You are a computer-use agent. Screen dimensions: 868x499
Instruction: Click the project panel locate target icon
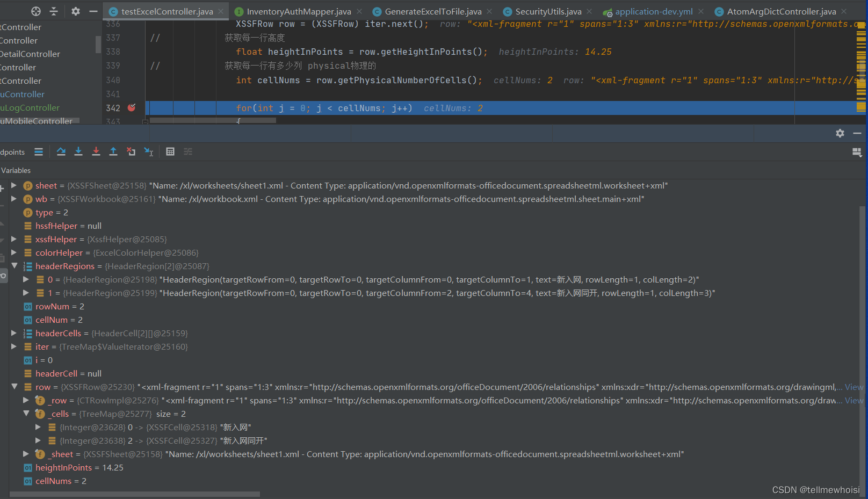[36, 11]
